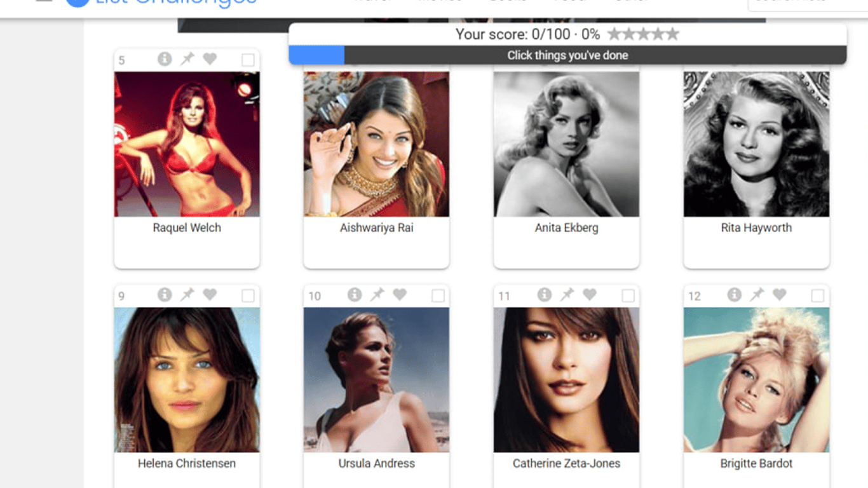Heart the Ursula Andress card
The image size is (868, 488).
(x=400, y=295)
